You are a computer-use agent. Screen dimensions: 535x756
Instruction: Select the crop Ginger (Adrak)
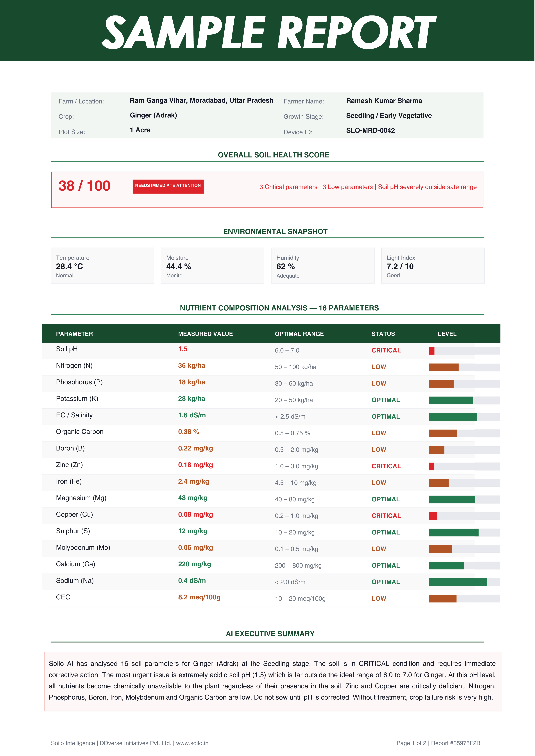coord(154,115)
